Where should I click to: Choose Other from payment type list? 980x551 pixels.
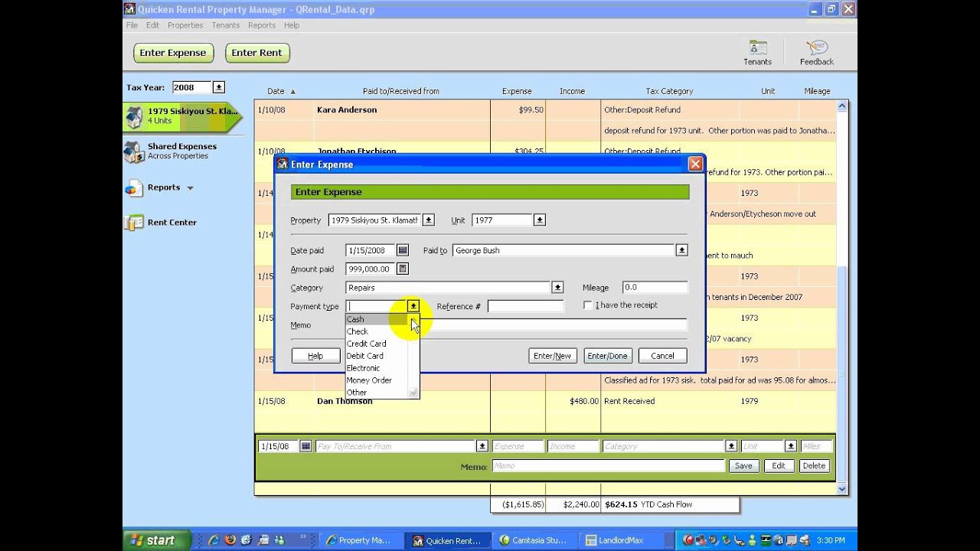point(377,393)
